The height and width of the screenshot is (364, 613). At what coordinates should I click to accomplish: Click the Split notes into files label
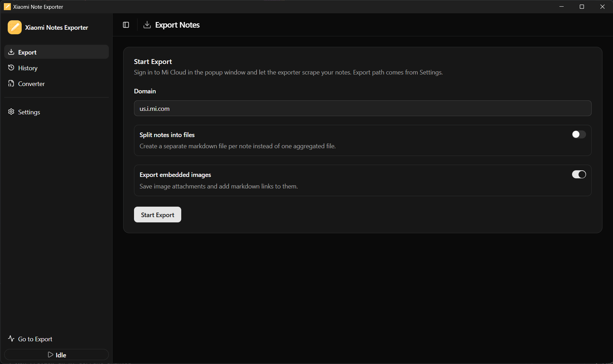167,135
